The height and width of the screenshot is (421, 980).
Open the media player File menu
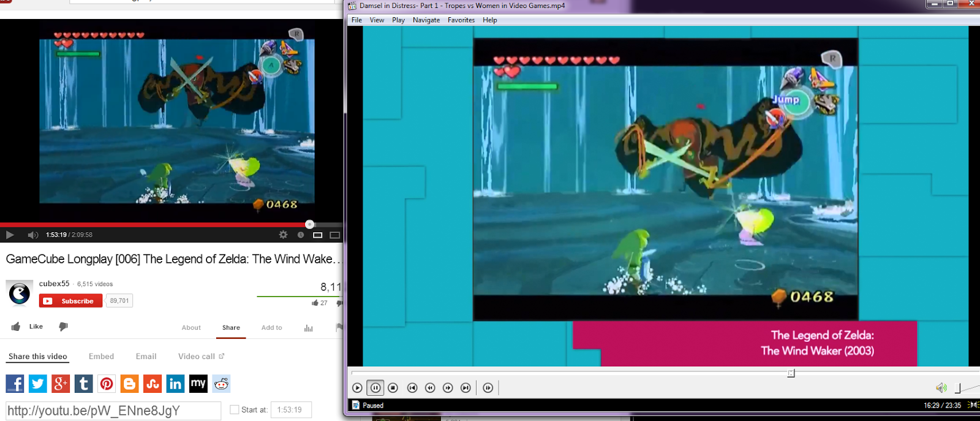[356, 20]
